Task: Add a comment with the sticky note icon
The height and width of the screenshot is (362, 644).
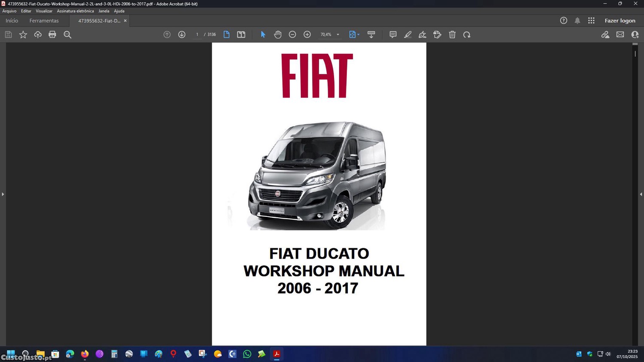Action: (393, 35)
